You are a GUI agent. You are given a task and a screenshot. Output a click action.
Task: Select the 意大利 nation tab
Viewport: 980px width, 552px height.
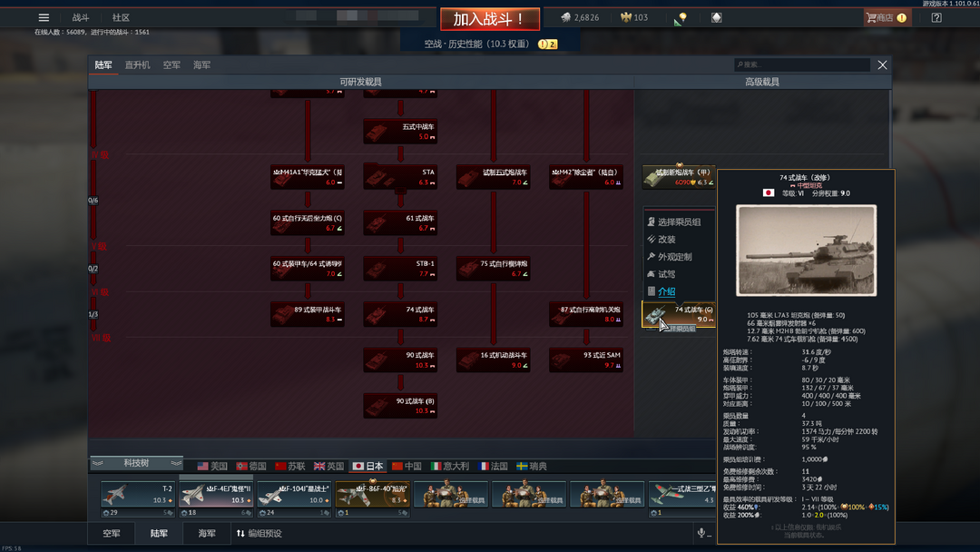point(450,467)
